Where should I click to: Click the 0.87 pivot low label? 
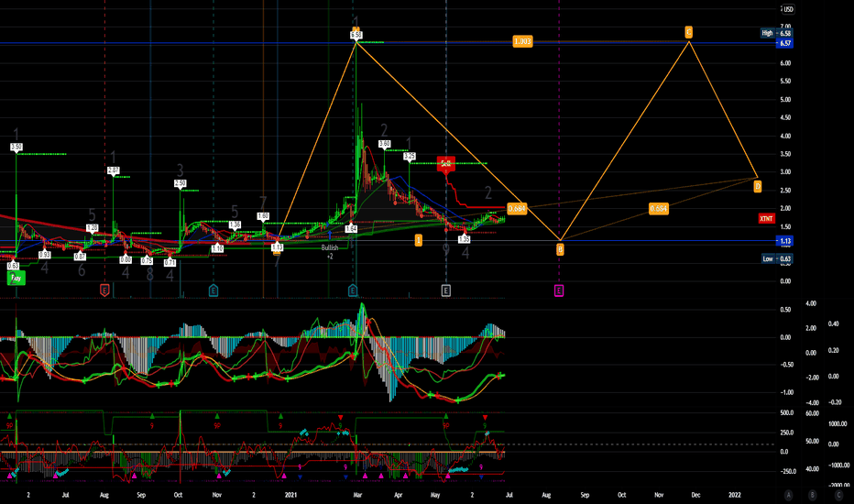(x=80, y=256)
